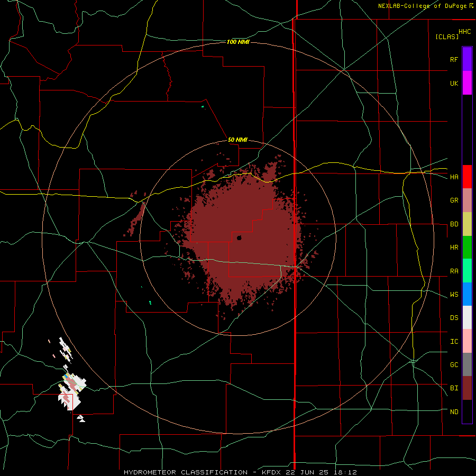
Task: Click the 'WS' legend label
Action: tap(454, 295)
